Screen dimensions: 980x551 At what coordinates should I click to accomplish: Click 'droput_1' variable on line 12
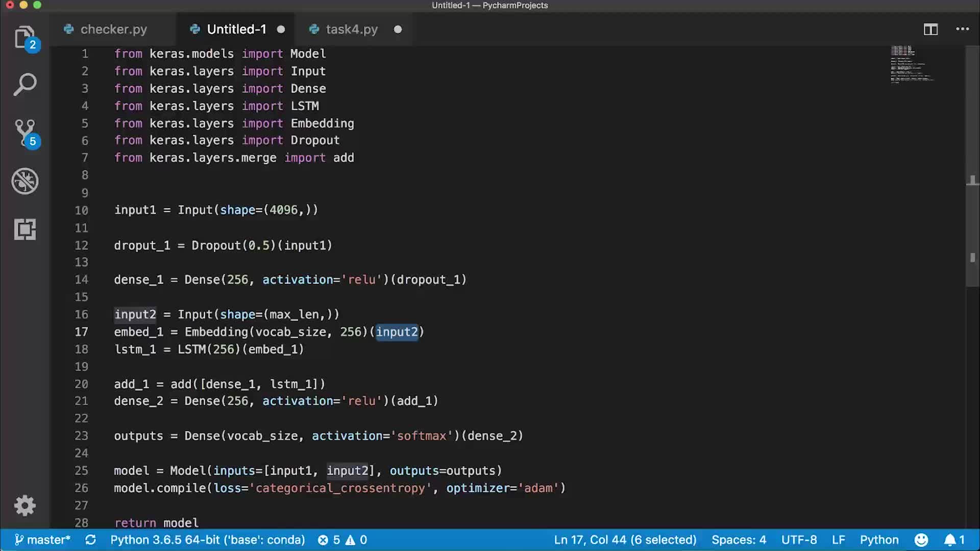[x=142, y=245]
